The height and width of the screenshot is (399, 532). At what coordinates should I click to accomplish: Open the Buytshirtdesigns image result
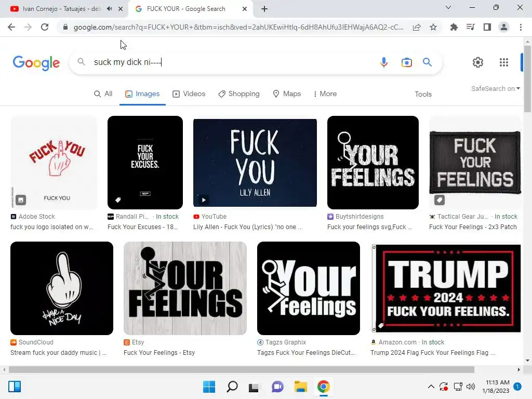coord(373,163)
